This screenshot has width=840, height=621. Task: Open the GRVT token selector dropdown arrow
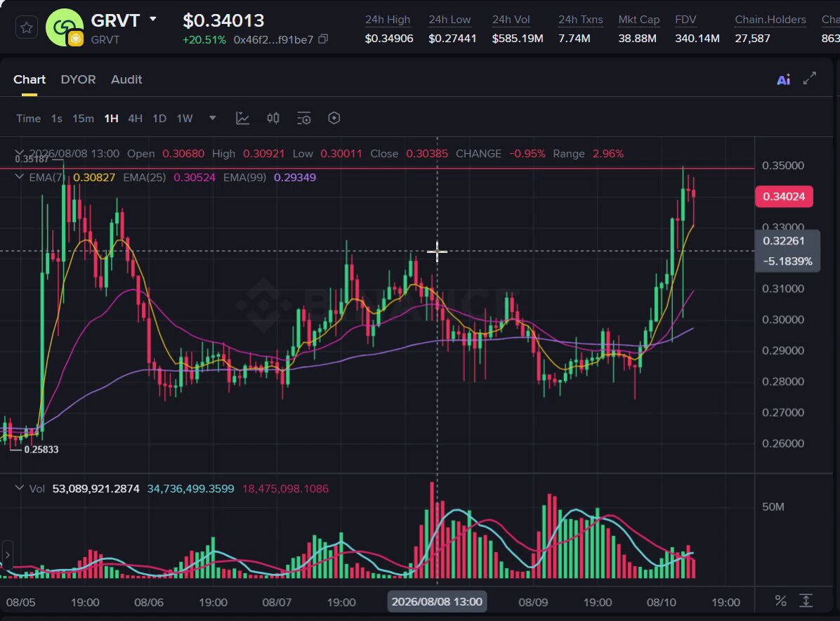point(153,19)
